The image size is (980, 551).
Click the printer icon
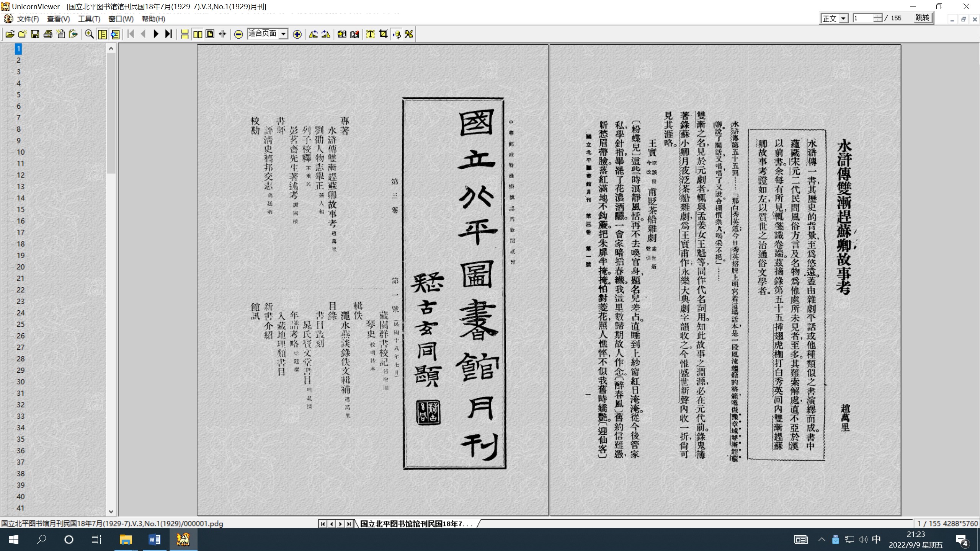[48, 34]
